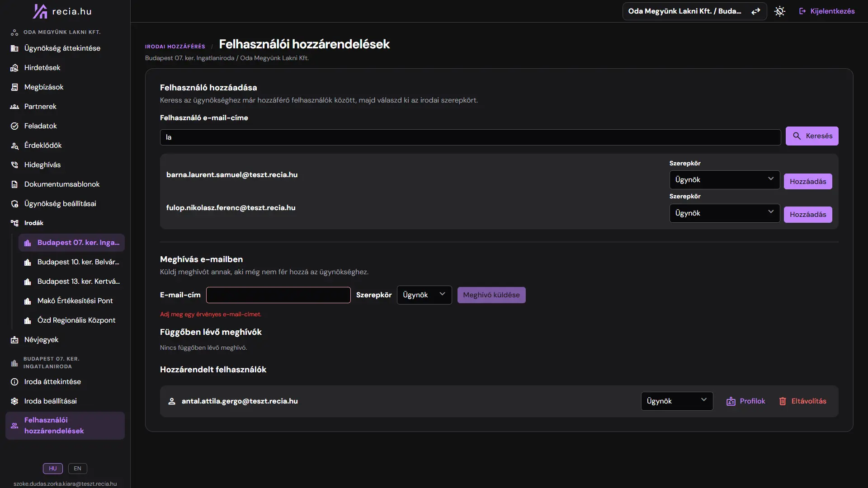Click the Megbízások sidebar icon
This screenshot has width=868, height=488.
[14, 87]
